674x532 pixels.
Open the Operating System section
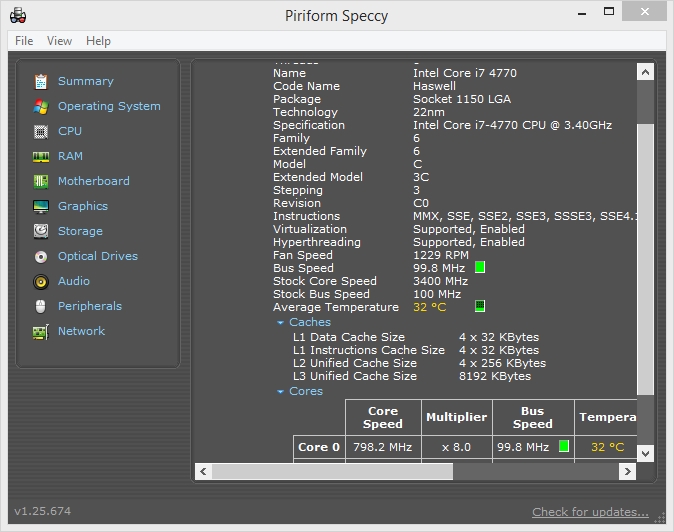[x=109, y=106]
